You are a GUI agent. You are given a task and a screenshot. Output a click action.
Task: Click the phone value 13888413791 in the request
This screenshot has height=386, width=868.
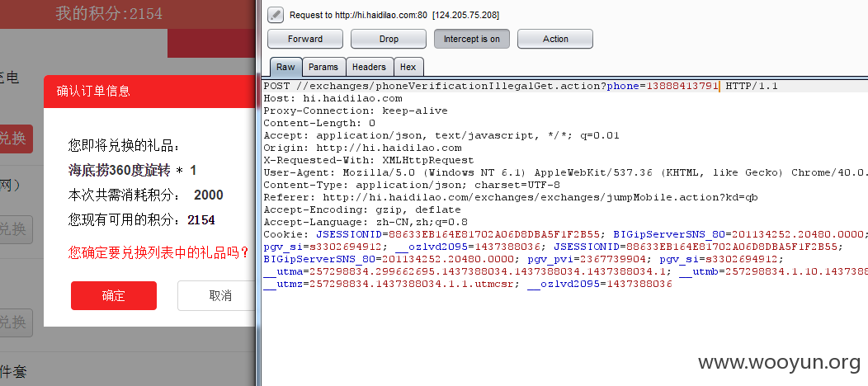tap(682, 87)
